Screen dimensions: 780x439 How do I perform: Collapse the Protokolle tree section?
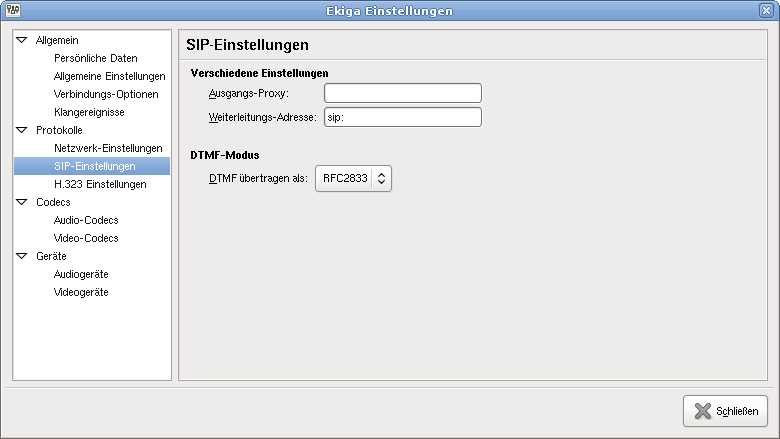point(22,131)
